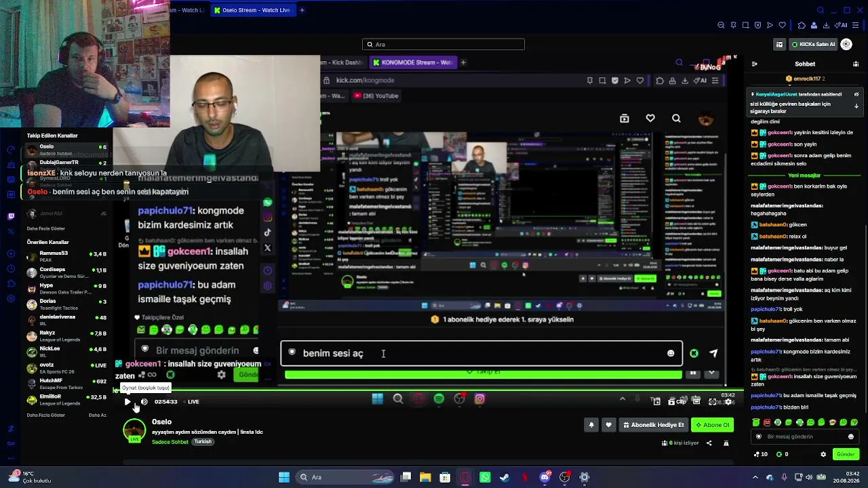Screen dimensions: 868x488
Task: Open browser downloads icon
Action: (x=827, y=25)
